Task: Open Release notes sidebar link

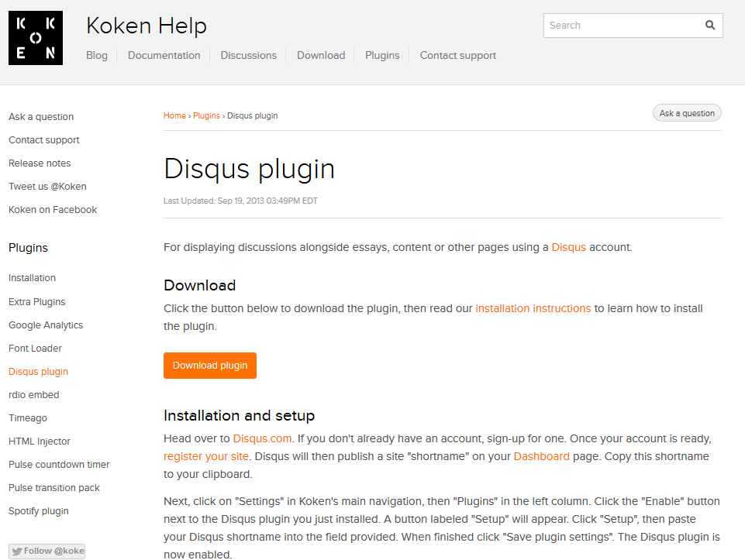Action: point(40,163)
